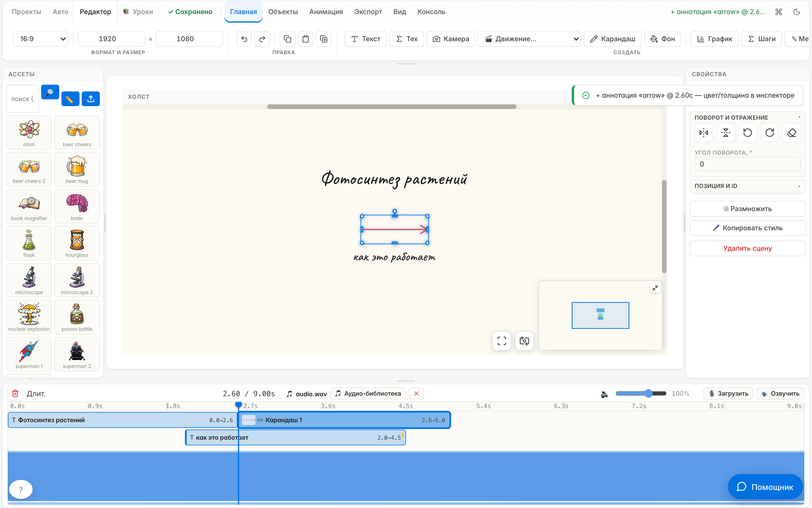This screenshot has width=812, height=508.
Task: Rotate clockwise icon in properties
Action: click(x=770, y=133)
